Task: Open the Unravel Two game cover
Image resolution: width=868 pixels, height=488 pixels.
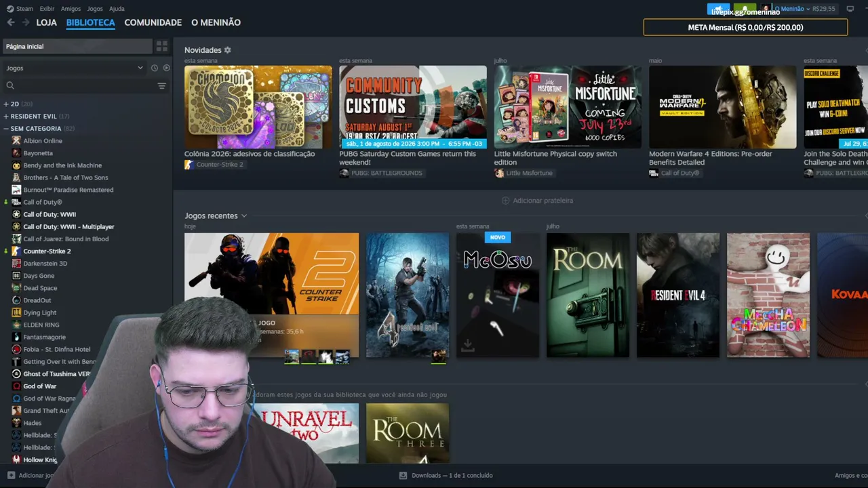Action: [305, 434]
